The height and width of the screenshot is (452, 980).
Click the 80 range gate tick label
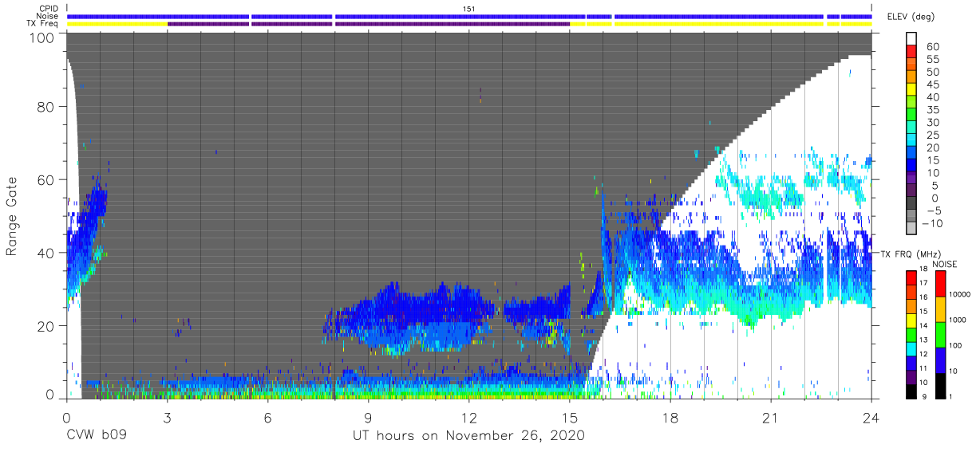(x=47, y=106)
